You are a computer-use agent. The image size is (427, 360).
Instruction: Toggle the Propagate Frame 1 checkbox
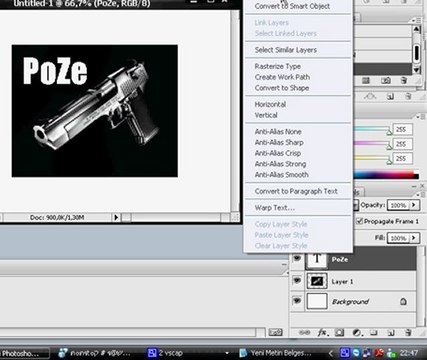coord(359,221)
